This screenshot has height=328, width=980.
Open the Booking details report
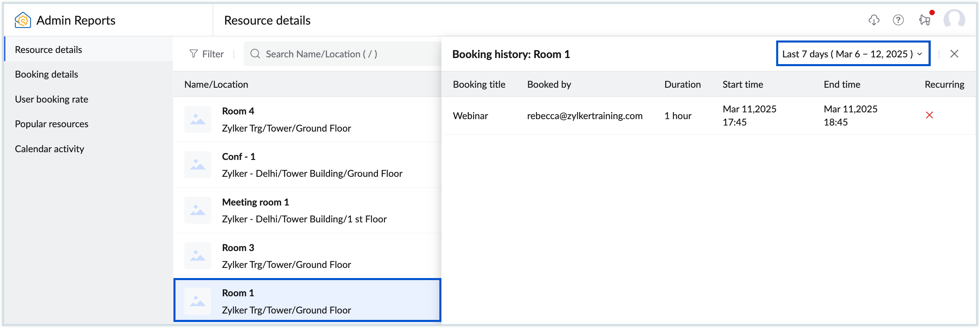47,74
